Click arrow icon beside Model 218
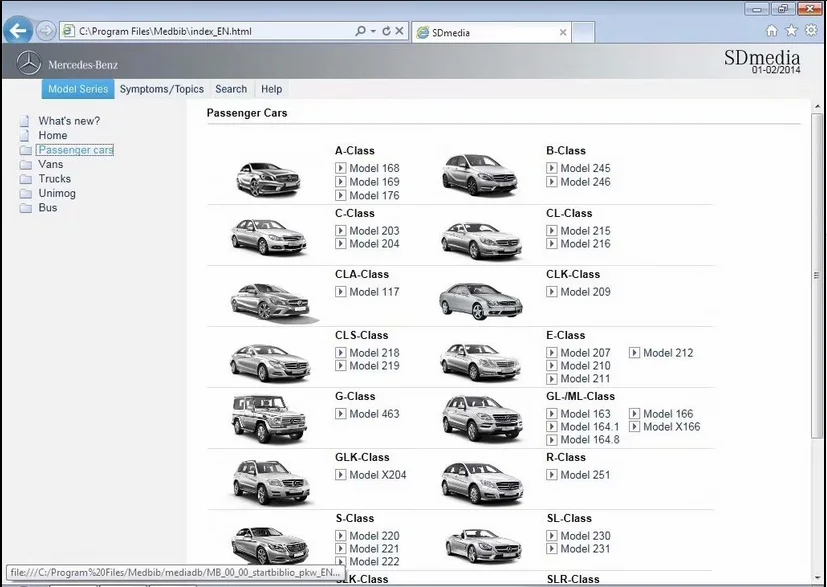Viewport: 827px width, 587px height. click(x=340, y=353)
